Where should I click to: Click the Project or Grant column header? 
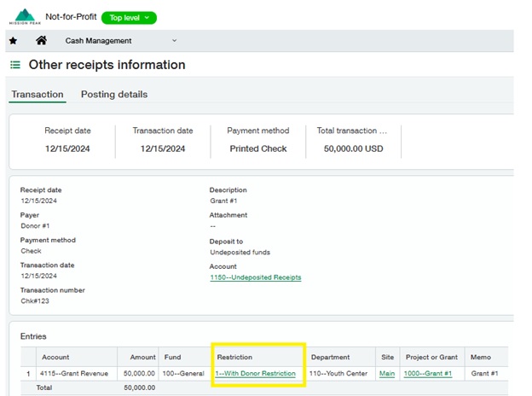(x=431, y=358)
